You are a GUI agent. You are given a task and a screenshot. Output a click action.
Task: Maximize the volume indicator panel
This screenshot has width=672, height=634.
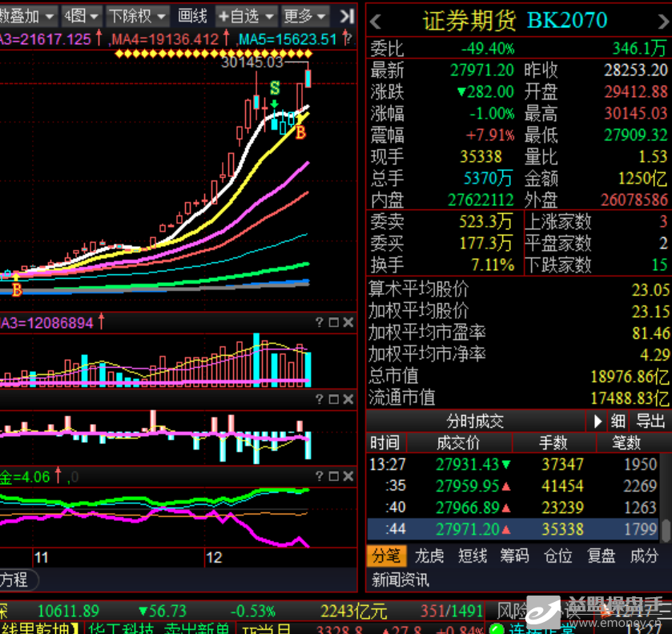[x=333, y=322]
